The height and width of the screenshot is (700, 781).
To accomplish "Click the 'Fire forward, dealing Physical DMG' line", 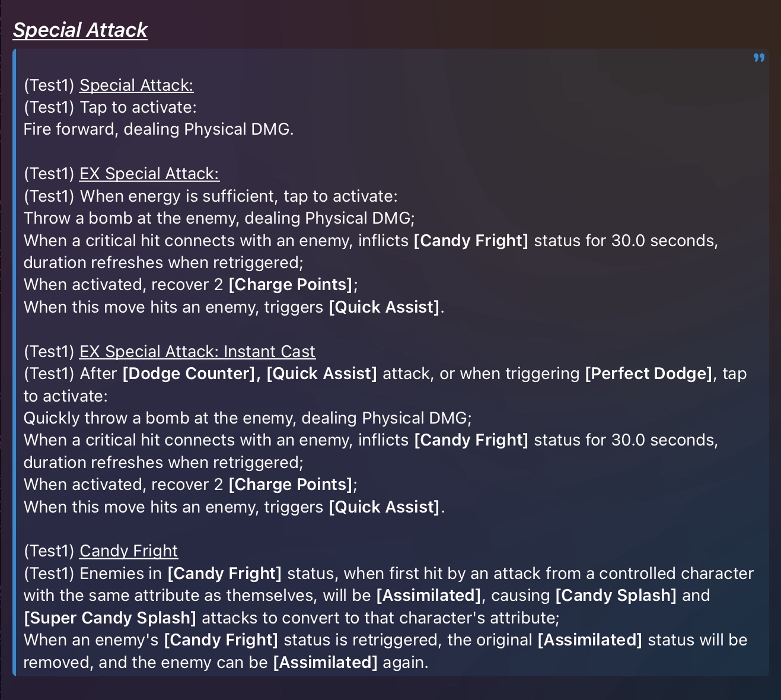I will 158,129.
